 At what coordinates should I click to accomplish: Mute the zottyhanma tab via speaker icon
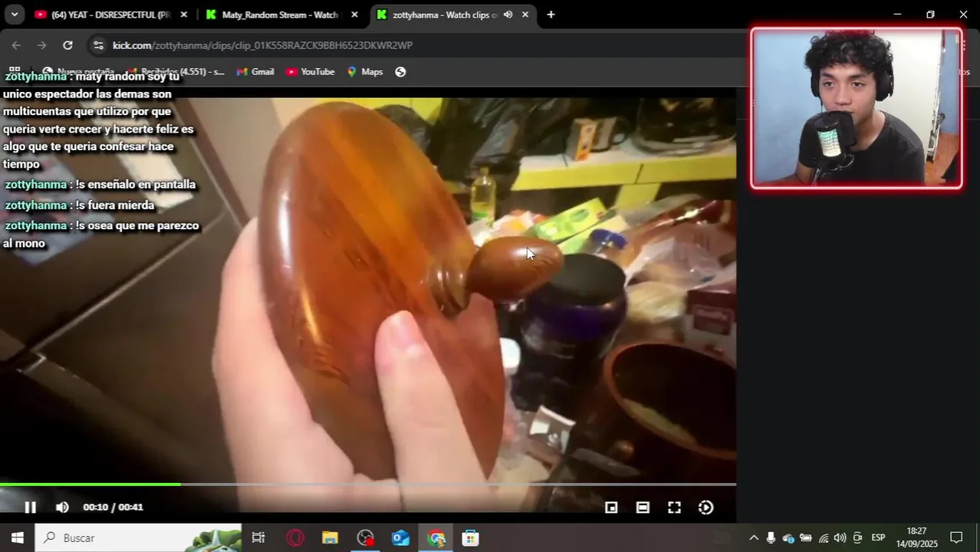pos(508,15)
